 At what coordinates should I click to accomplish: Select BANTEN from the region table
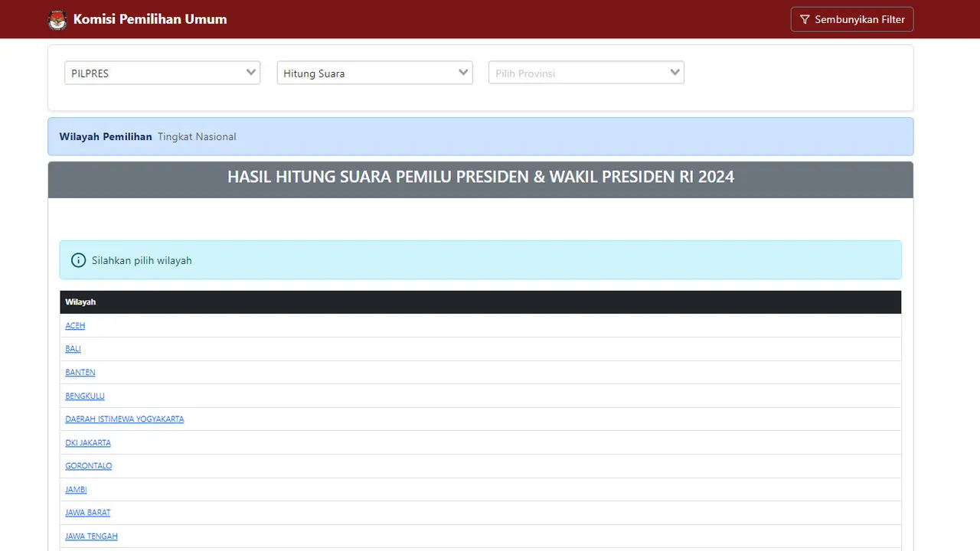[x=80, y=372]
